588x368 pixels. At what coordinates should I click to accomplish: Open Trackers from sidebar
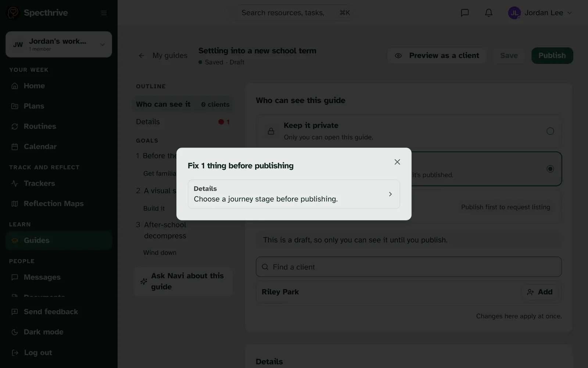pyautogui.click(x=59, y=183)
